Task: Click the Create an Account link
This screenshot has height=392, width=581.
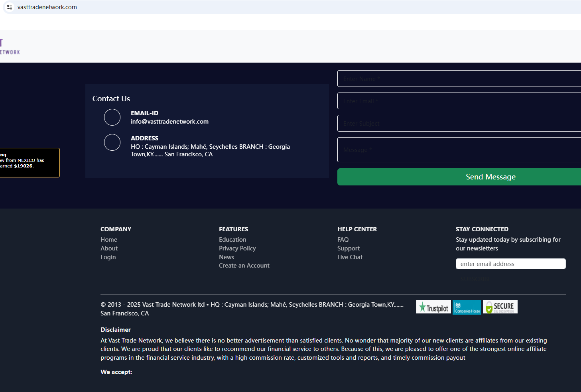Action: pos(244,266)
